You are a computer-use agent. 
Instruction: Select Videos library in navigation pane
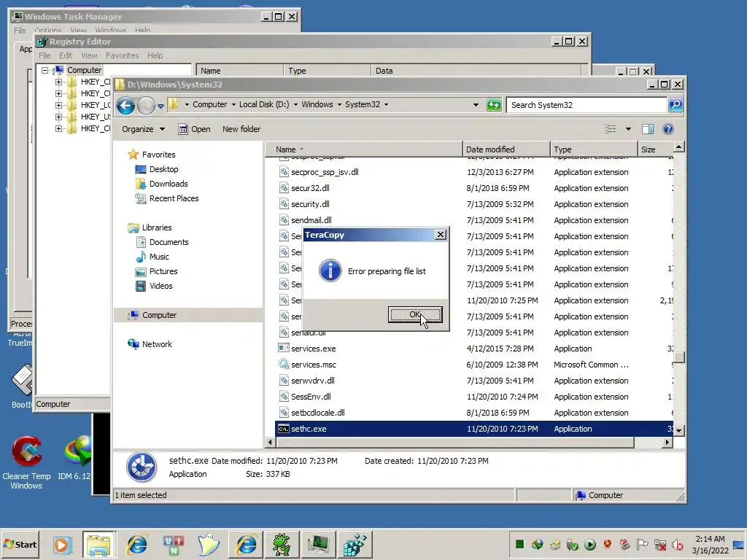point(160,286)
